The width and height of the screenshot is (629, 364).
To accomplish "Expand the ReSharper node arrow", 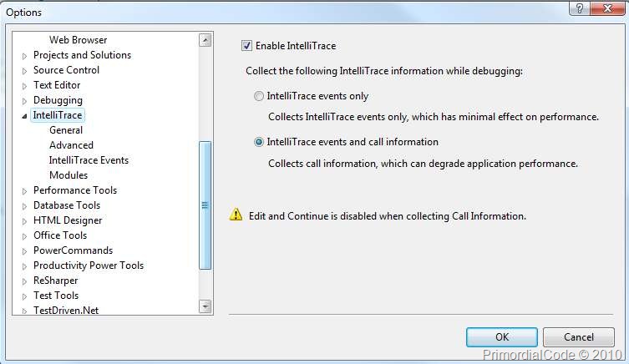I will point(24,281).
